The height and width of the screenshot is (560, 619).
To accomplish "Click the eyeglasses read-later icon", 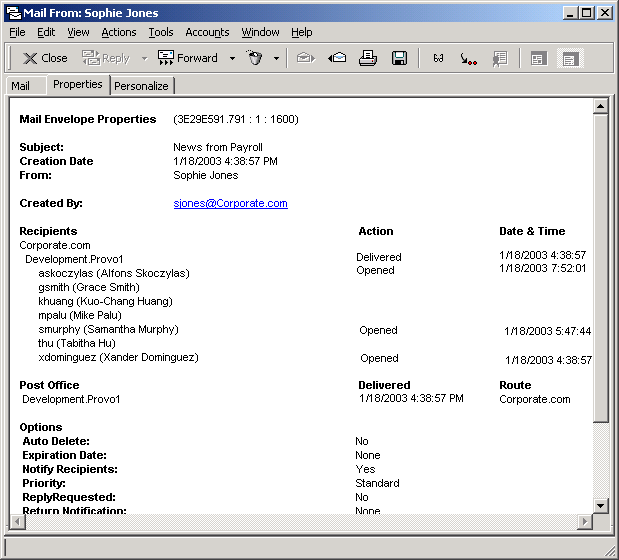I will (x=438, y=58).
